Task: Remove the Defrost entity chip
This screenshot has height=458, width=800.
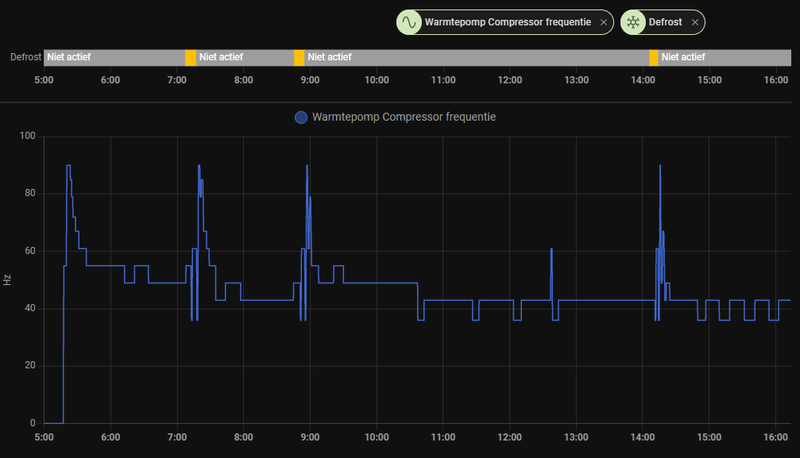Action: [695, 22]
